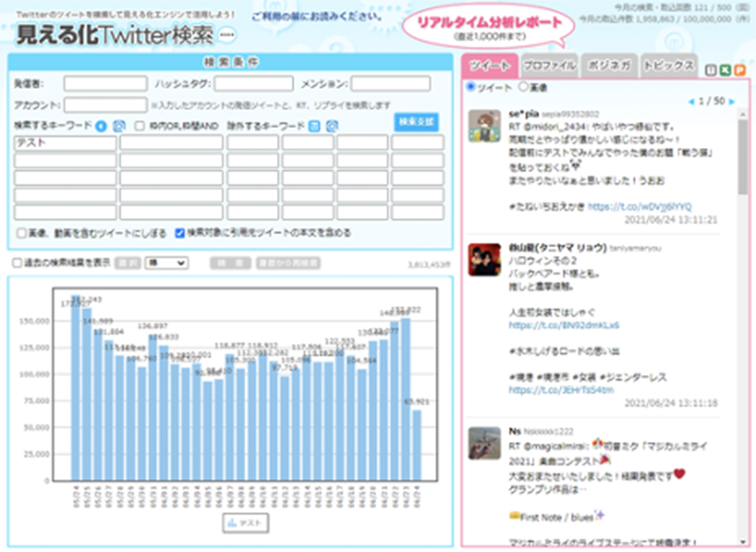Uncheck include quoted tweet body checkbox

click(x=180, y=233)
